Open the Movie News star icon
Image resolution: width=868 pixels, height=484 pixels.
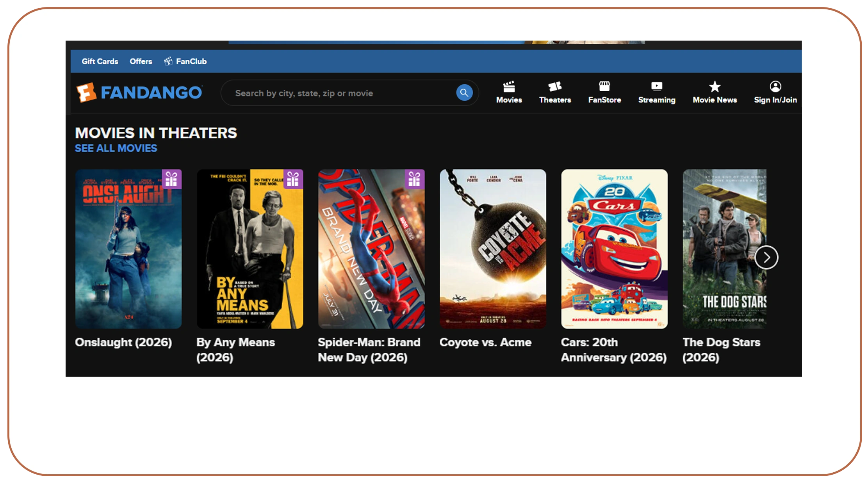pos(715,86)
